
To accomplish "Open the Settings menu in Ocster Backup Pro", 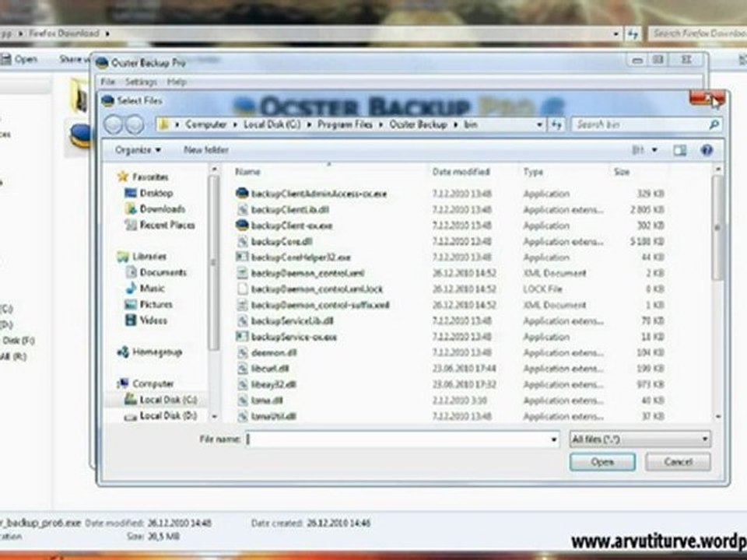I will click(x=141, y=82).
